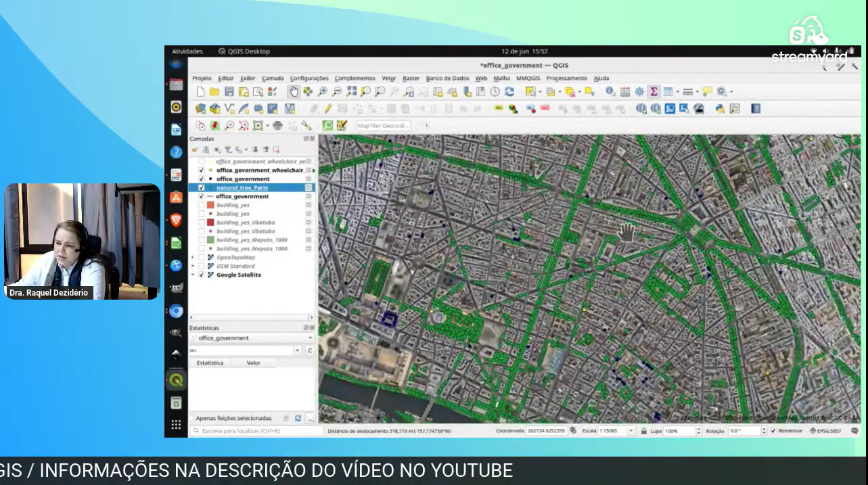The height and width of the screenshot is (485, 868).
Task: Click Atividades in the top bar
Action: pyautogui.click(x=187, y=51)
